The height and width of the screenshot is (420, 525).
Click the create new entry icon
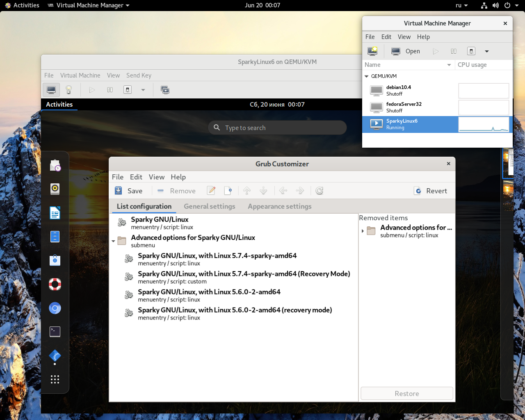tap(228, 191)
